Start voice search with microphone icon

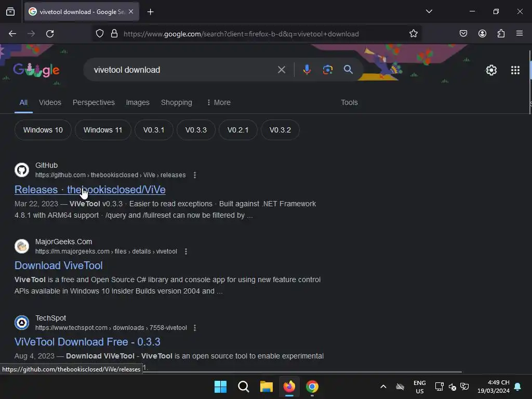[x=307, y=70]
